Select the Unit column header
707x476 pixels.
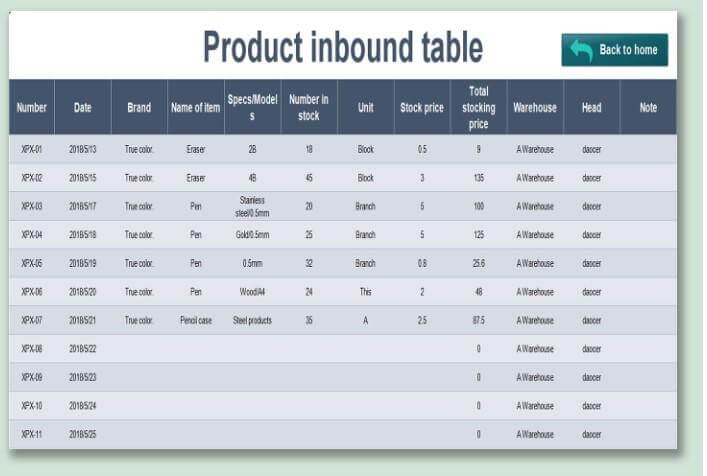[366, 107]
